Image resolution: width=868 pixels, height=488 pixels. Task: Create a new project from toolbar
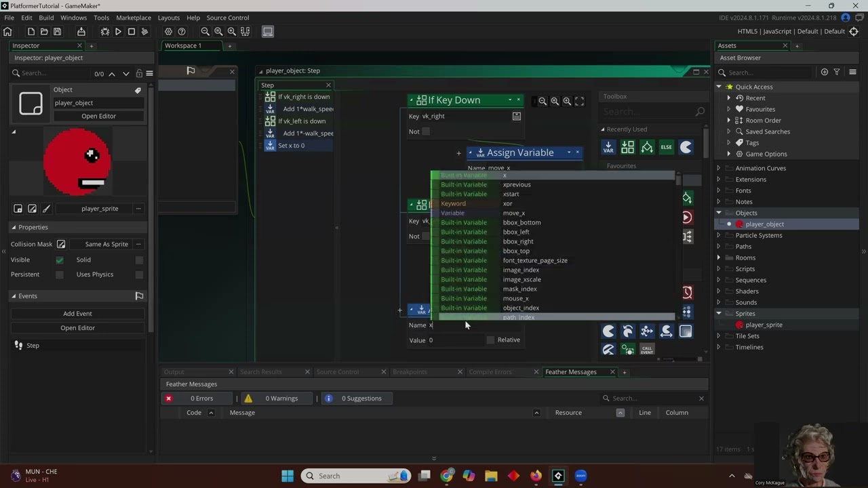pyautogui.click(x=31, y=31)
